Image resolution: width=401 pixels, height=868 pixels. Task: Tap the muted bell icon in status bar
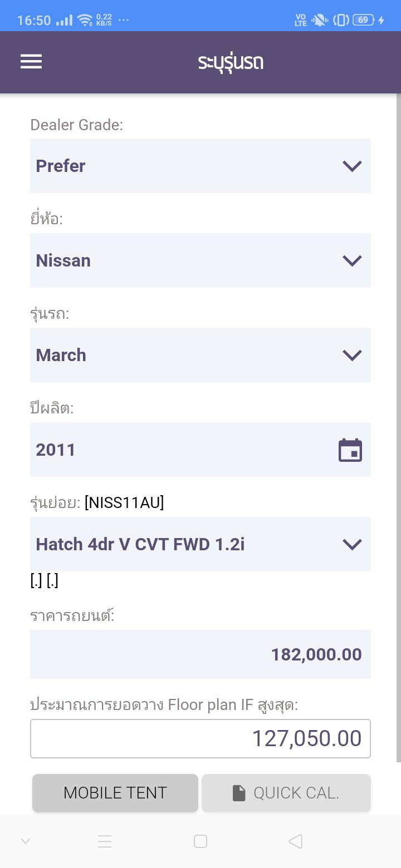(320, 21)
